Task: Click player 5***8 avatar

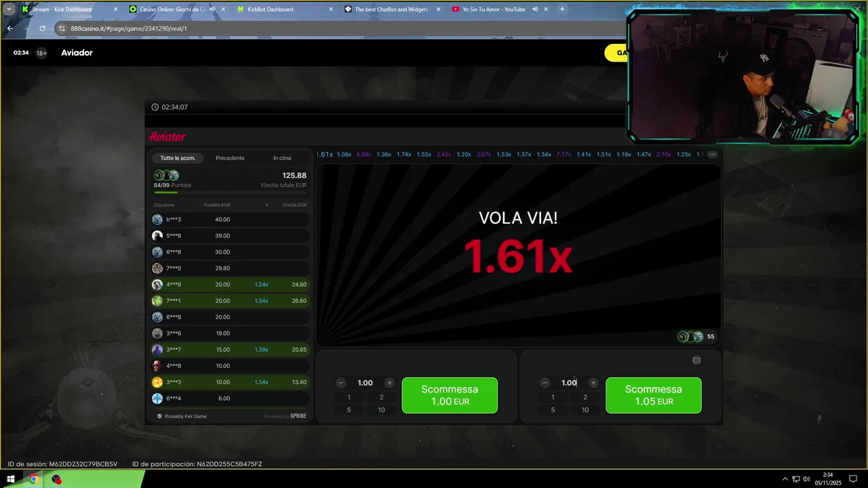Action: tap(157, 236)
